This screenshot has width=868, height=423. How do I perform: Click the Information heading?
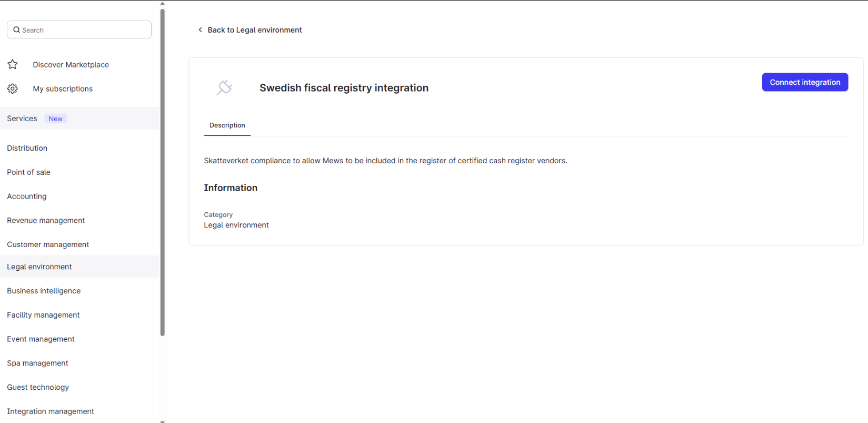(x=231, y=188)
